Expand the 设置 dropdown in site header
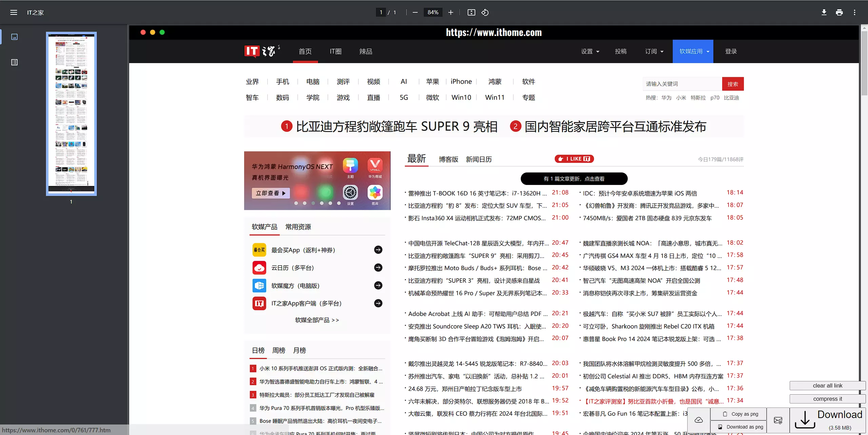868x435 pixels. 590,52
